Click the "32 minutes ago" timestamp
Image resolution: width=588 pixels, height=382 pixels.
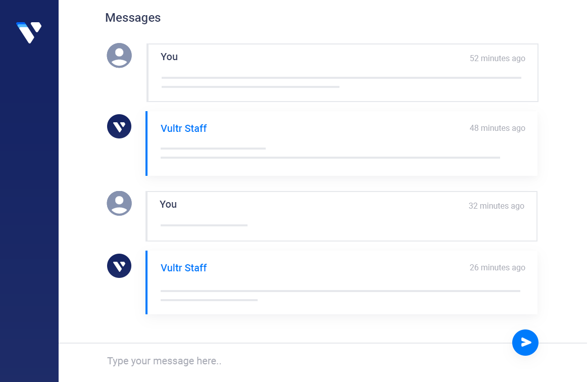click(x=496, y=206)
